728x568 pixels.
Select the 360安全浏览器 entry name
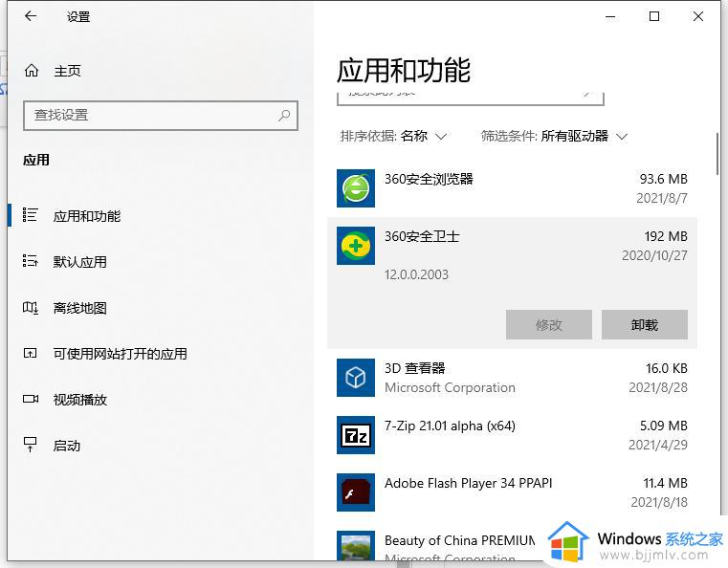429,179
